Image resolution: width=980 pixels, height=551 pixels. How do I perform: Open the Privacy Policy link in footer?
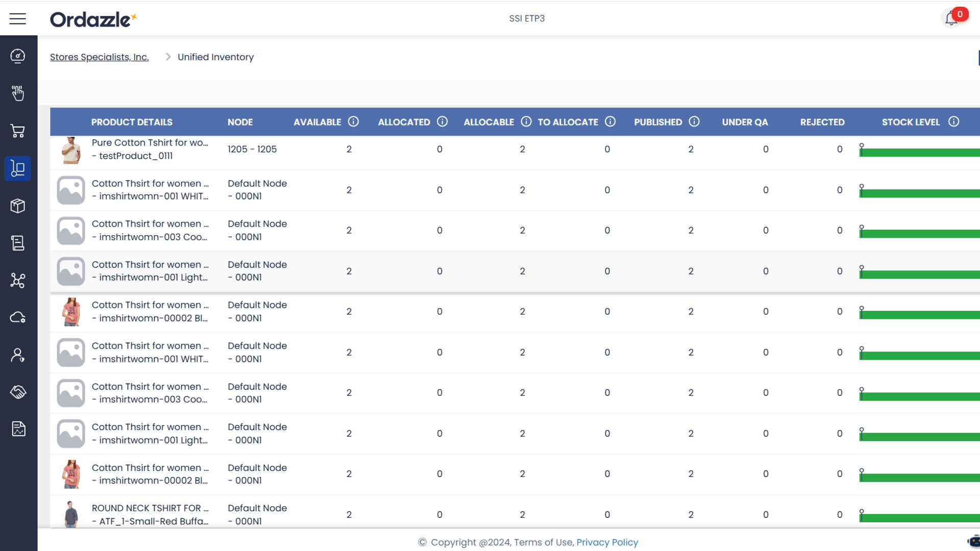pyautogui.click(x=607, y=542)
